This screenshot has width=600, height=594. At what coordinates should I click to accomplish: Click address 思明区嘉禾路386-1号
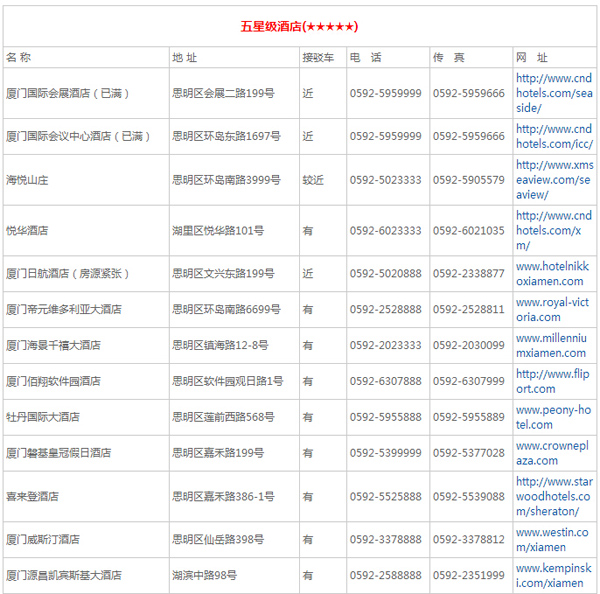223,496
